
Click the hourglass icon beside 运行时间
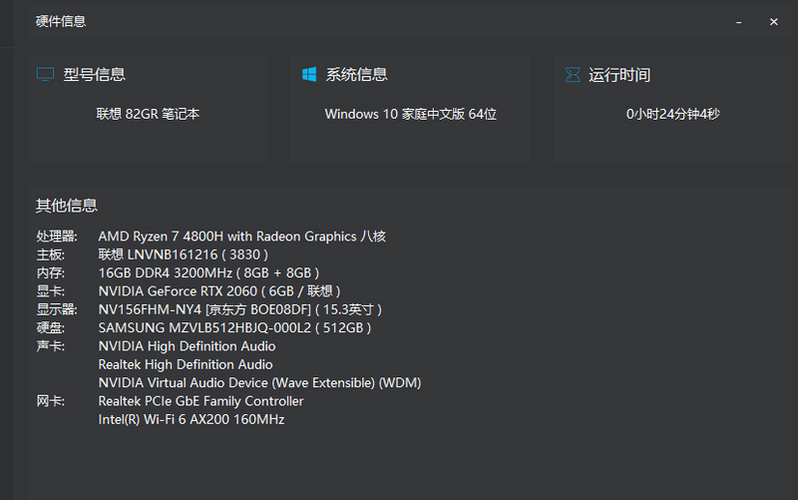click(572, 75)
